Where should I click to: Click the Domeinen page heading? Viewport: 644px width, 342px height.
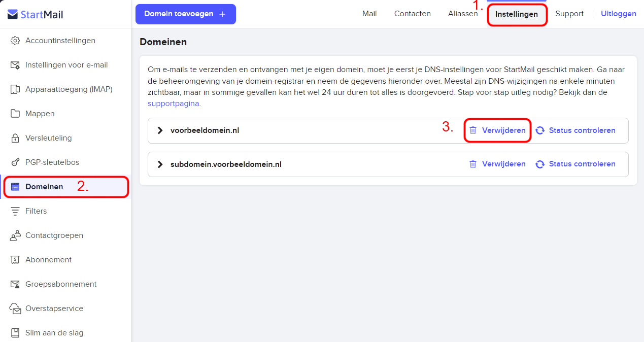[x=163, y=42]
